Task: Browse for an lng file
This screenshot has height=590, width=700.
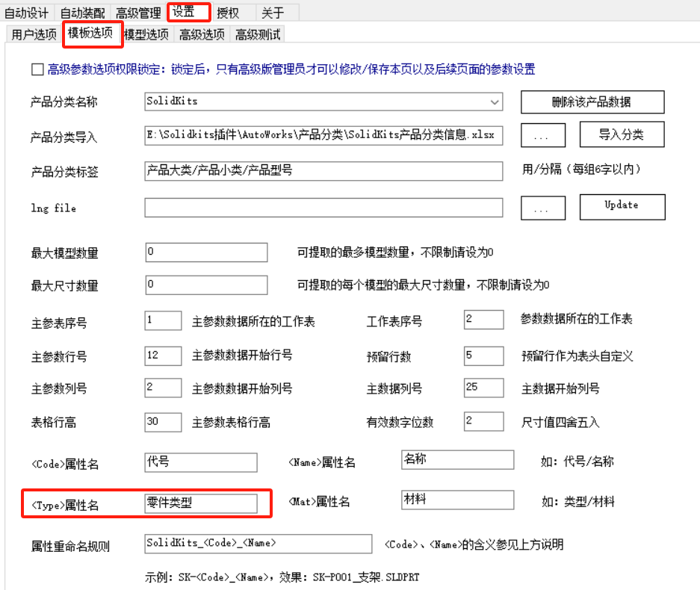Action: click(543, 207)
